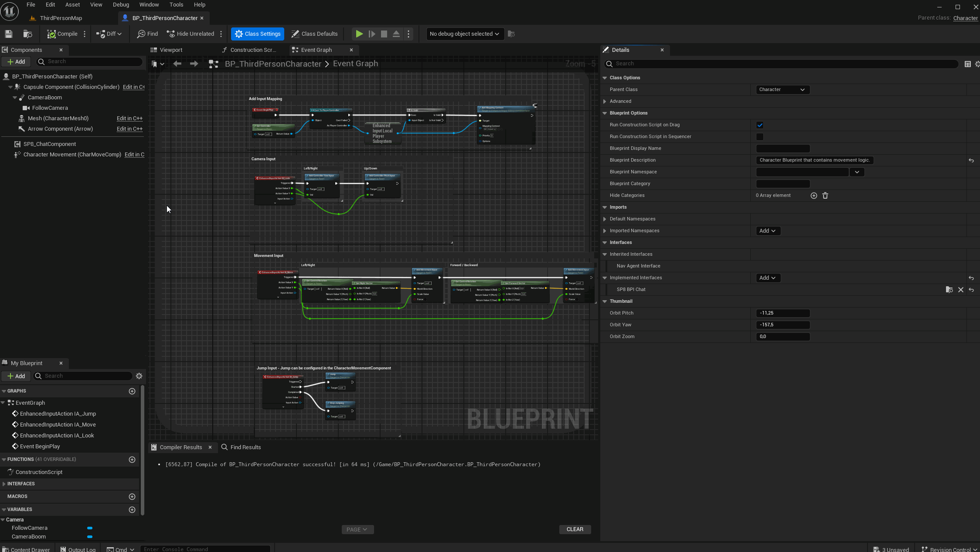The width and height of the screenshot is (980, 552).
Task: Delete Hide Categories array elements trash icon
Action: pyautogui.click(x=825, y=196)
